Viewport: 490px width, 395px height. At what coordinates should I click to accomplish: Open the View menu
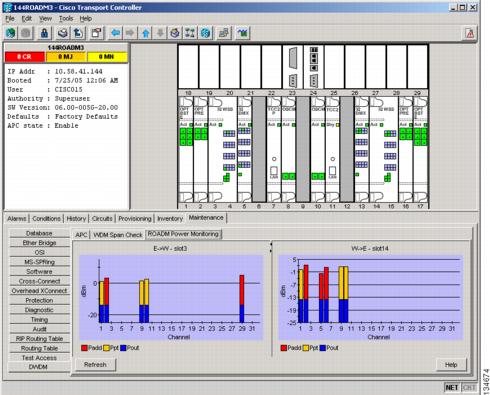coord(45,19)
